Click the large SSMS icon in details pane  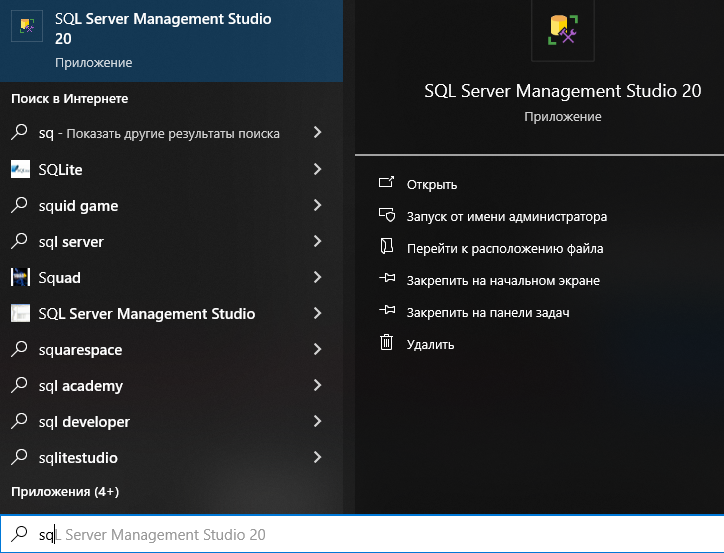563,29
